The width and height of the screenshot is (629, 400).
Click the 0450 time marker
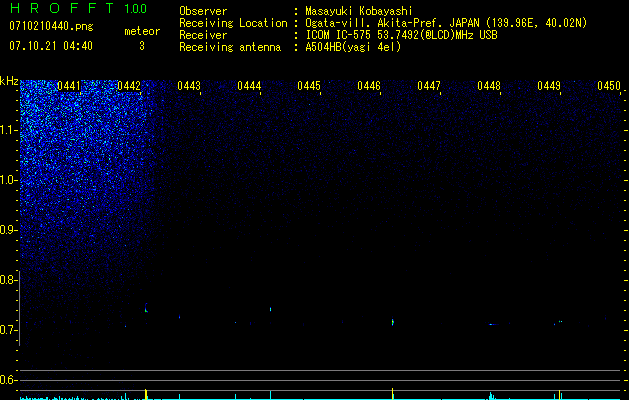pyautogui.click(x=609, y=86)
